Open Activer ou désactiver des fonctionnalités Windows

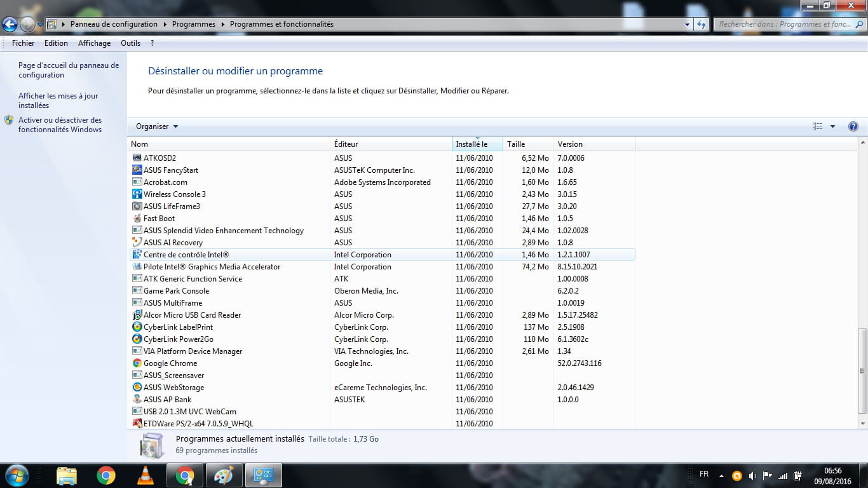[60, 125]
